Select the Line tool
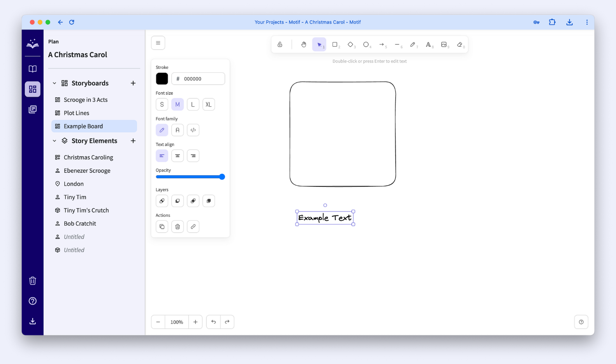This screenshot has height=364, width=616. click(397, 45)
